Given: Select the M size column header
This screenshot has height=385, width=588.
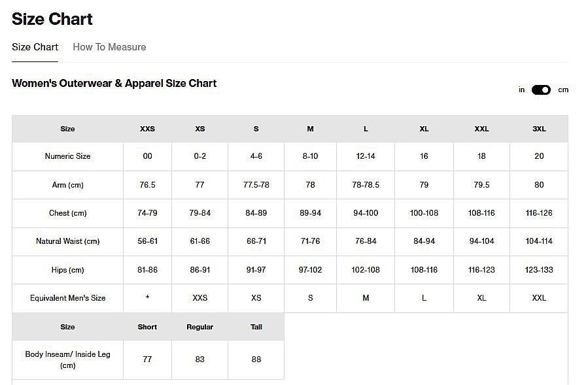Looking at the screenshot, I should click(x=310, y=129).
